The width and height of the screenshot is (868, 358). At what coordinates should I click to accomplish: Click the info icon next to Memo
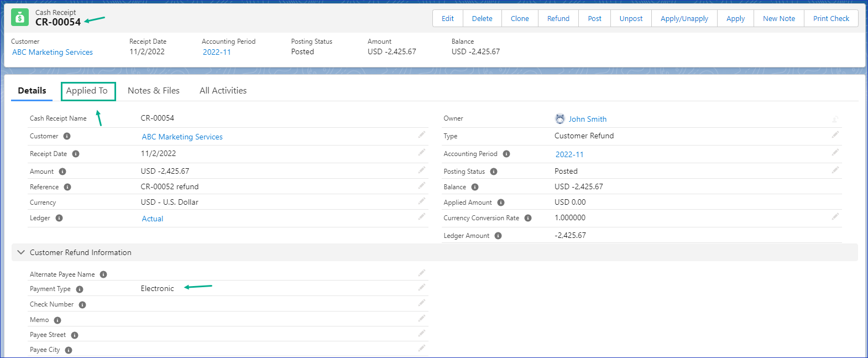point(57,320)
